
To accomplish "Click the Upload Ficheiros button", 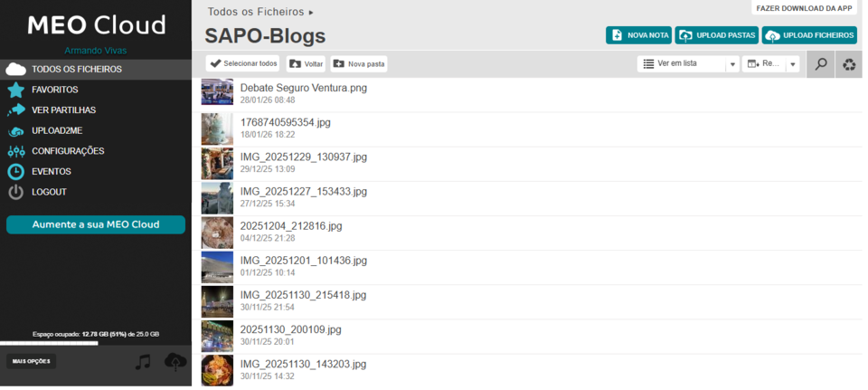I will point(809,35).
